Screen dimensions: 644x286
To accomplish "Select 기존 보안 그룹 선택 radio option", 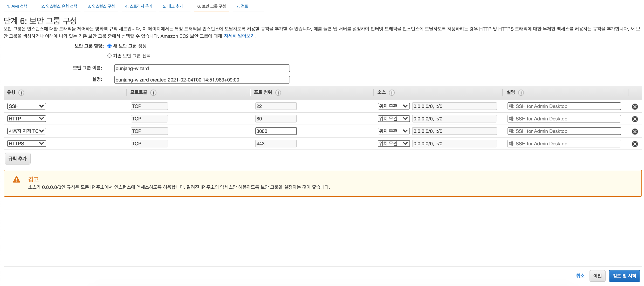I will point(109,56).
